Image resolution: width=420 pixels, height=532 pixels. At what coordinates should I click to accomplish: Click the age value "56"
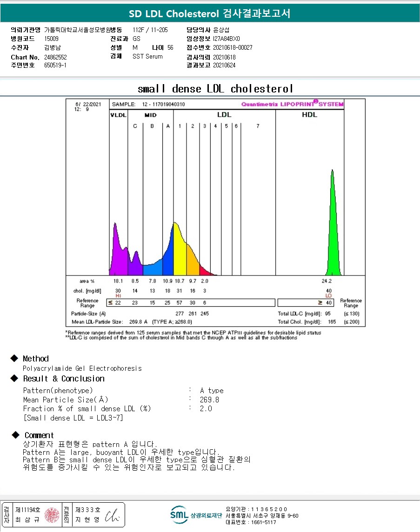tap(170, 47)
